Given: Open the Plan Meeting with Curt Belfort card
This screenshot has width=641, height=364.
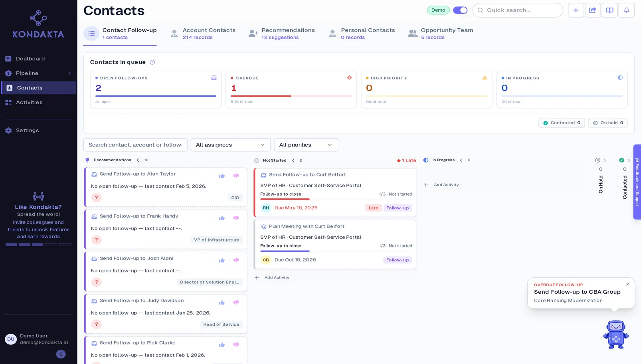Looking at the screenshot, I should tap(335, 245).
